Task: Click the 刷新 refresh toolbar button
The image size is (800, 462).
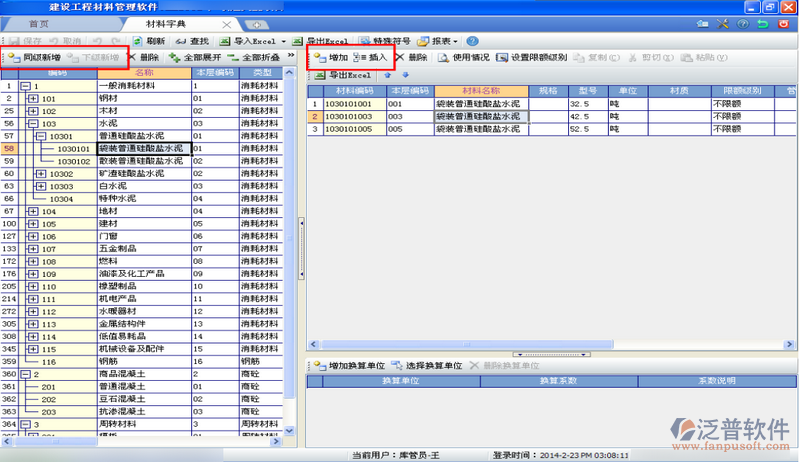Action: point(148,41)
